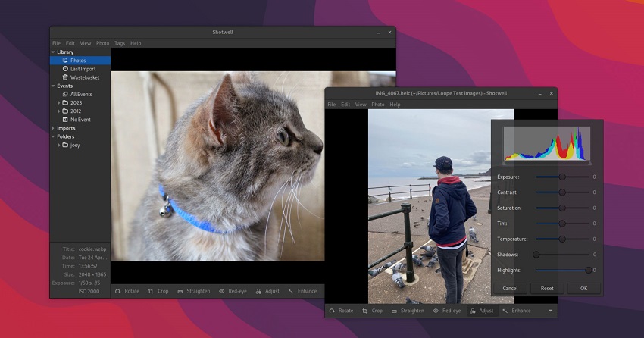Expand the joey folder tree item
The width and height of the screenshot is (644, 338).
[59, 146]
